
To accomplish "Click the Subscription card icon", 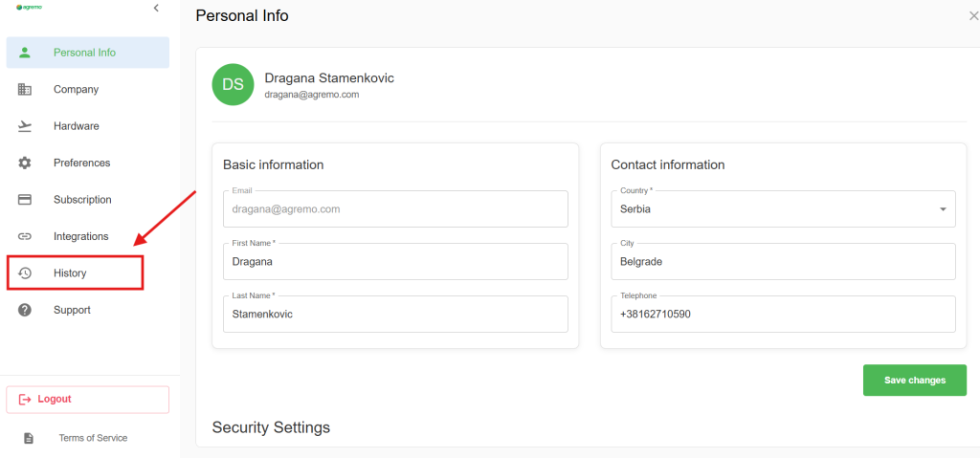I will [25, 200].
